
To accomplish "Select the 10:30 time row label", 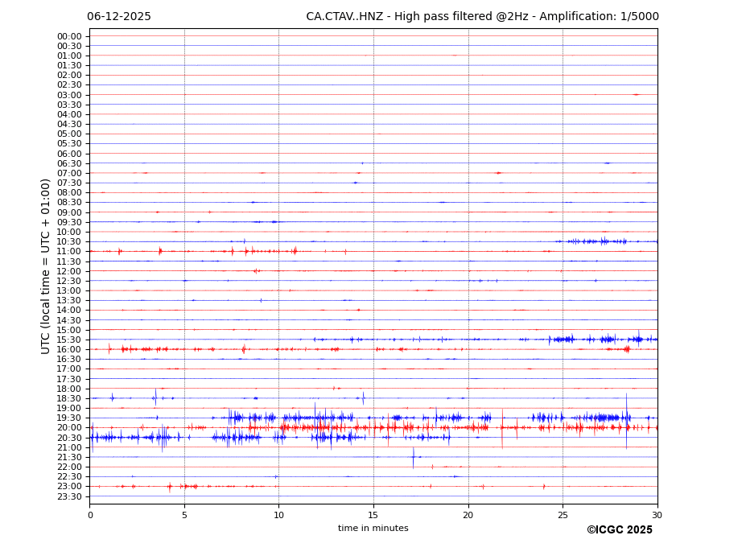I will click(69, 242).
